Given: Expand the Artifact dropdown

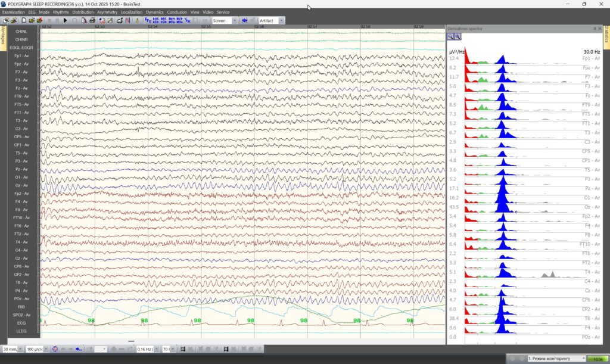Looking at the screenshot, I should click(281, 20).
